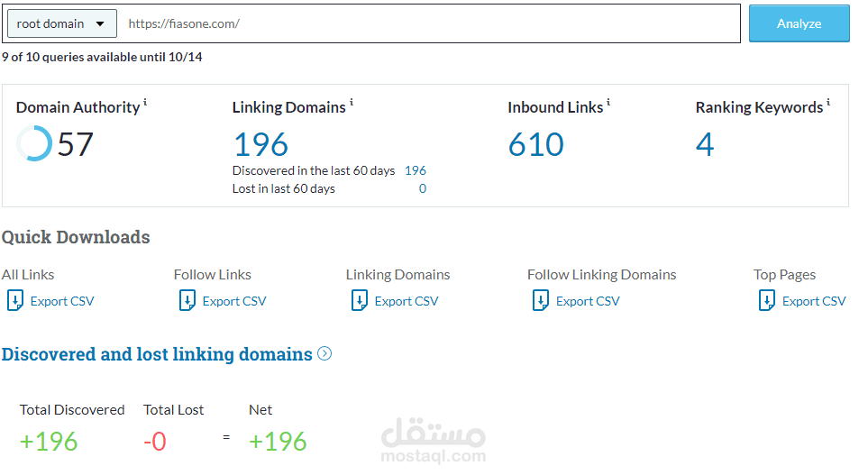Click the Domain Authority score 57
Viewport: 868px width, 475px height.
pos(76,144)
